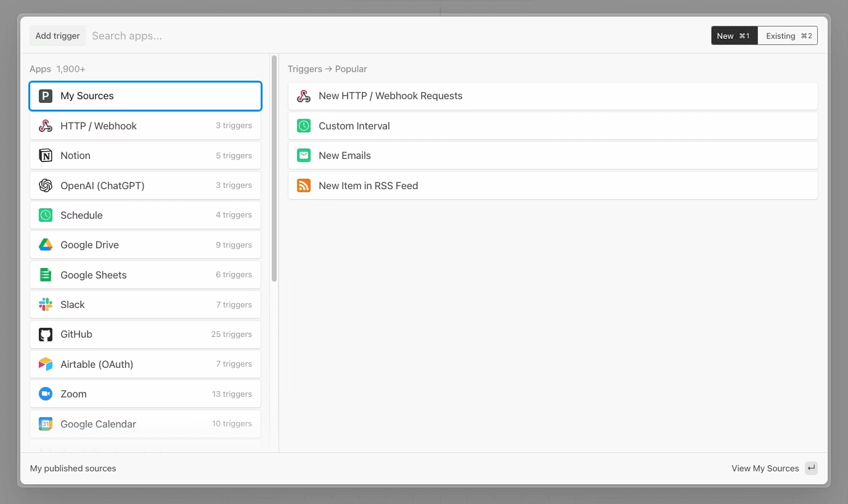Open HTTP / Webhook app entry
The height and width of the screenshot is (504, 848).
[145, 126]
